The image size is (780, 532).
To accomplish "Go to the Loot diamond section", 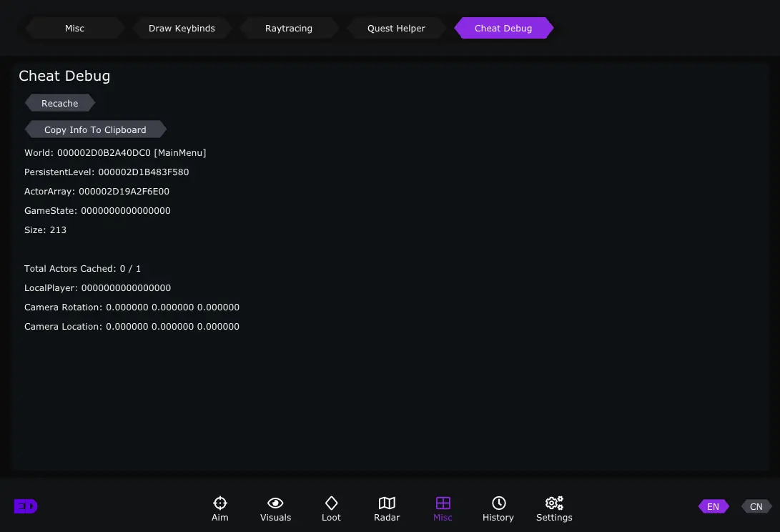I will coord(331,508).
